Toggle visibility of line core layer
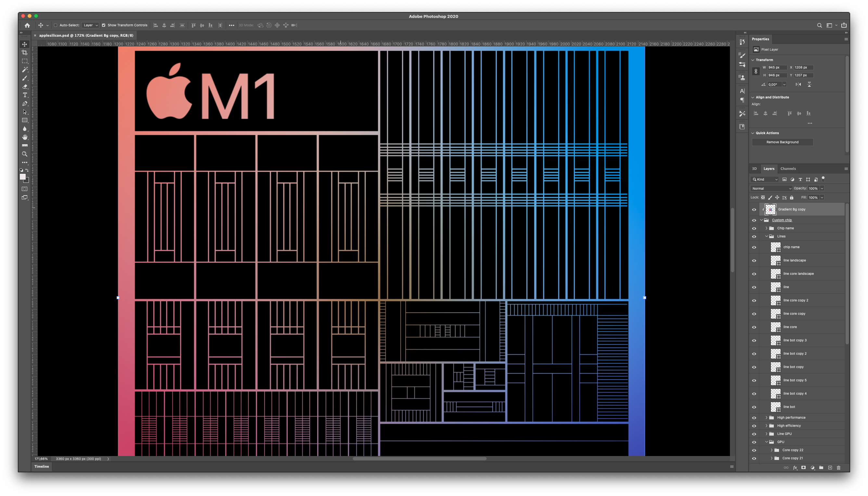This screenshot has width=868, height=496. 754,327
